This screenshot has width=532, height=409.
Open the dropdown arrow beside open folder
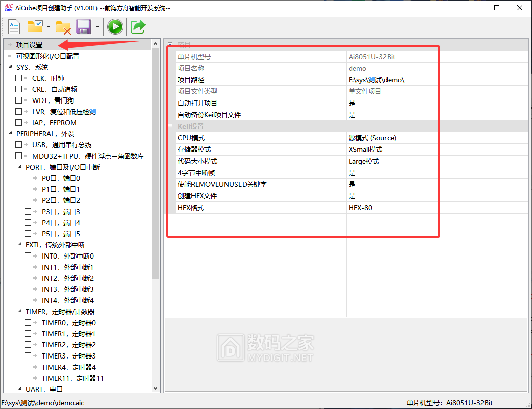(x=49, y=27)
